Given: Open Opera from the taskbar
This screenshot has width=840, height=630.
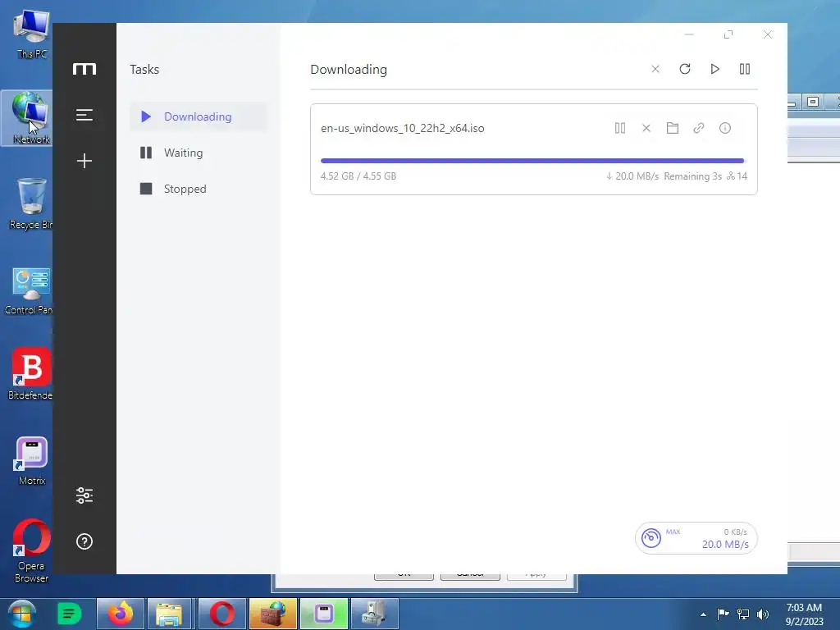Looking at the screenshot, I should coord(221,614).
